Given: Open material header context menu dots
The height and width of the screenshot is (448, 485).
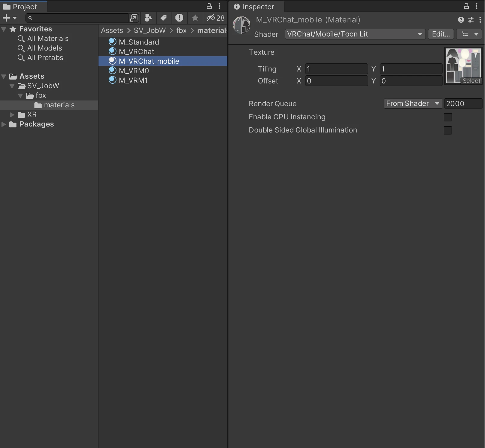Looking at the screenshot, I should pos(480,20).
